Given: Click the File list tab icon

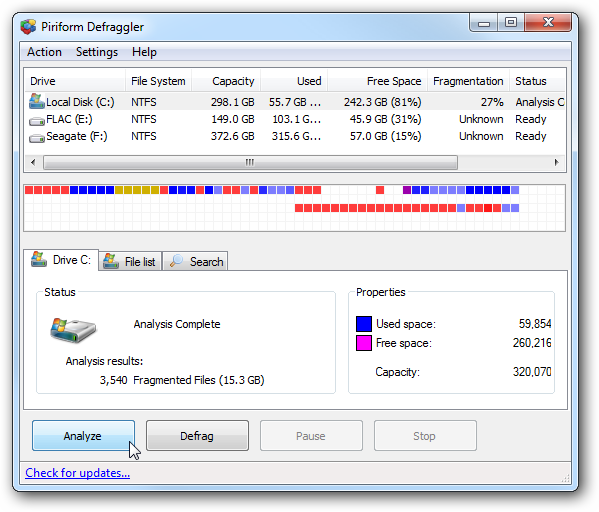Looking at the screenshot, I should tap(111, 261).
